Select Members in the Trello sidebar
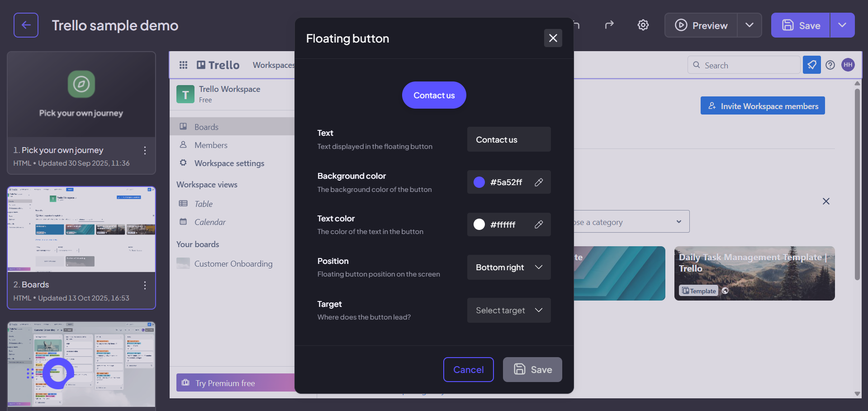Image resolution: width=868 pixels, height=411 pixels. (x=232, y=145)
